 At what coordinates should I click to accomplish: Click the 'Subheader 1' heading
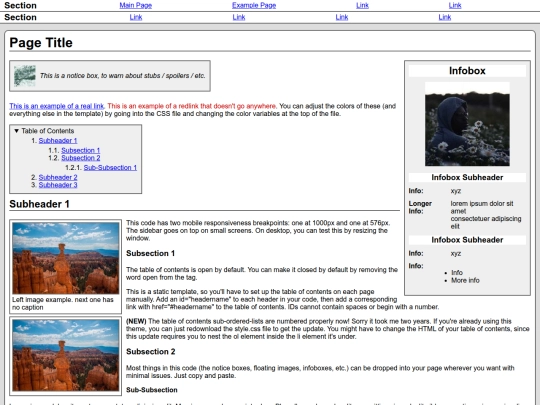click(39, 204)
